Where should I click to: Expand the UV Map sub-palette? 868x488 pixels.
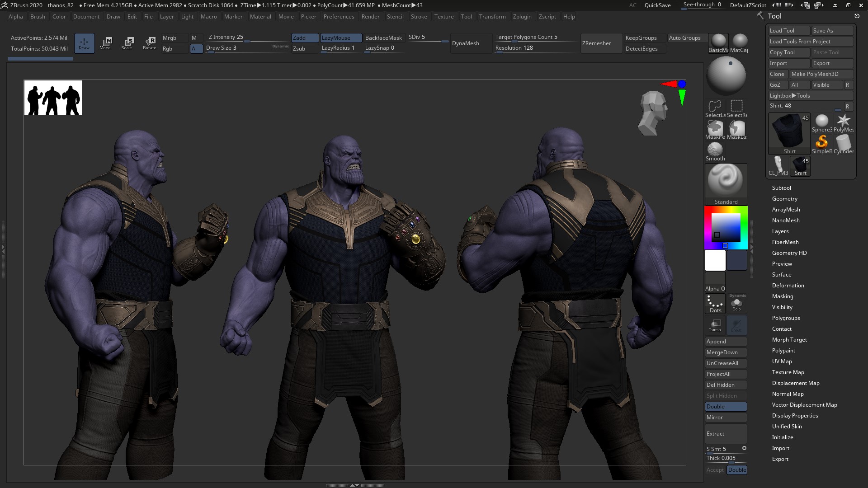point(782,361)
